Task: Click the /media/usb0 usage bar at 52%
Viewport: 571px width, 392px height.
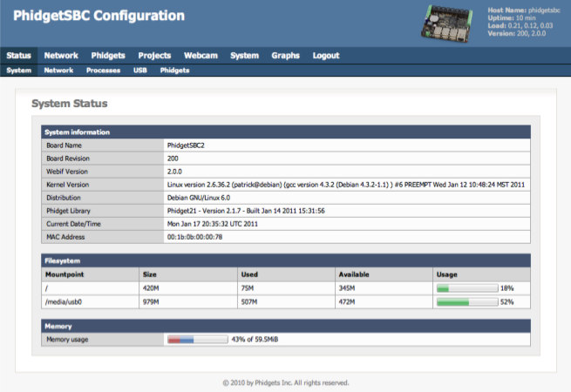Action: (467, 302)
